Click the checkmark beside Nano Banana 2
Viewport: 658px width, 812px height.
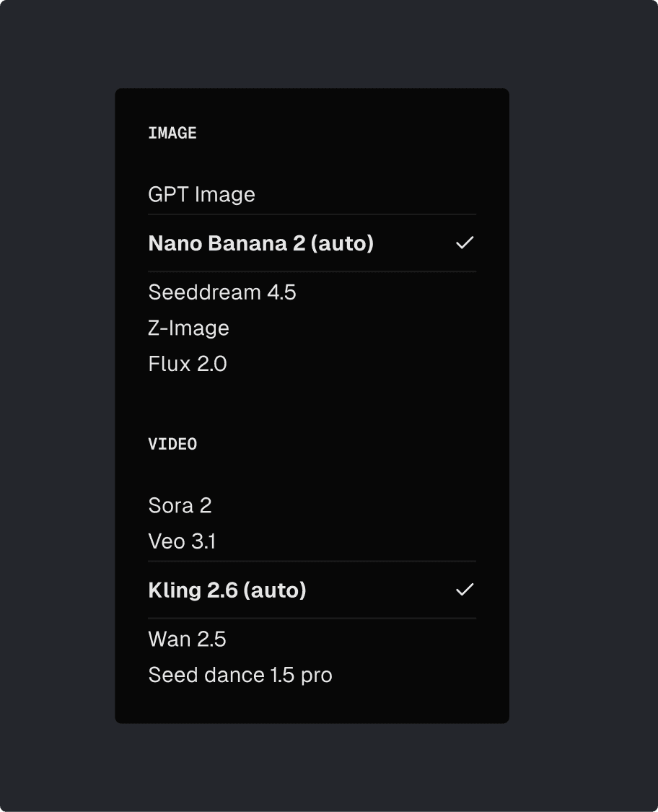(x=465, y=243)
